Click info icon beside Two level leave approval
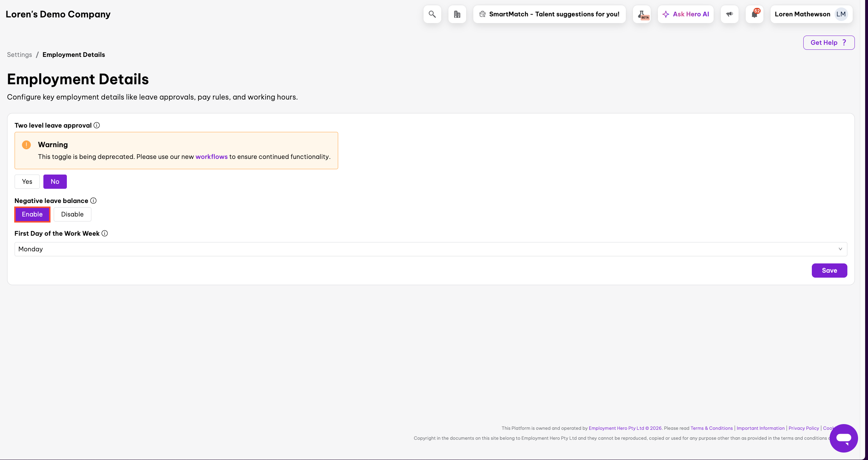The image size is (868, 460). (x=97, y=125)
